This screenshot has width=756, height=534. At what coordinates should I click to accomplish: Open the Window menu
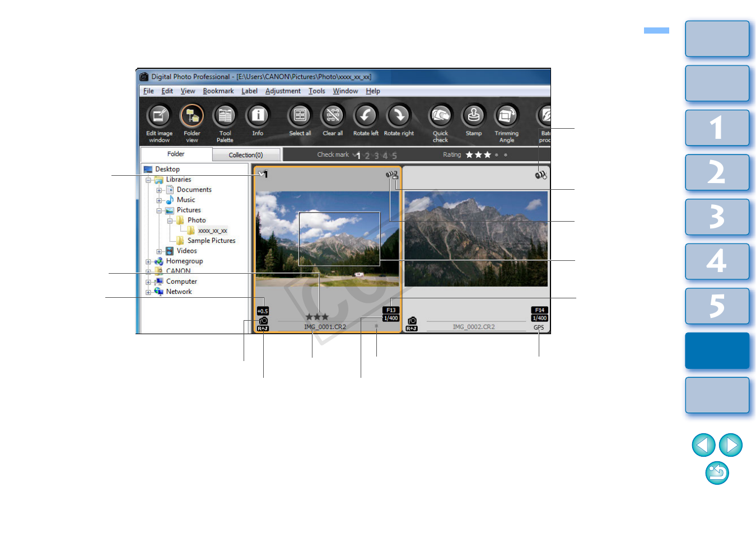tap(346, 91)
